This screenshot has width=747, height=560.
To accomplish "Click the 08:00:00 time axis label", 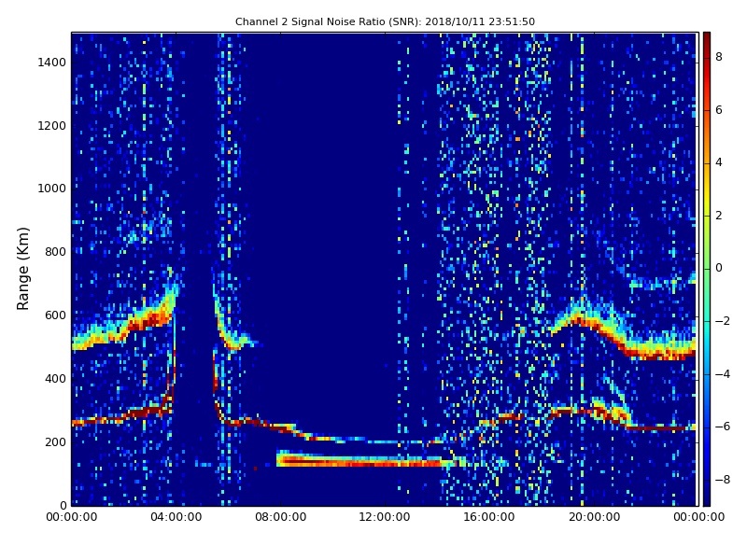I will coord(281,517).
